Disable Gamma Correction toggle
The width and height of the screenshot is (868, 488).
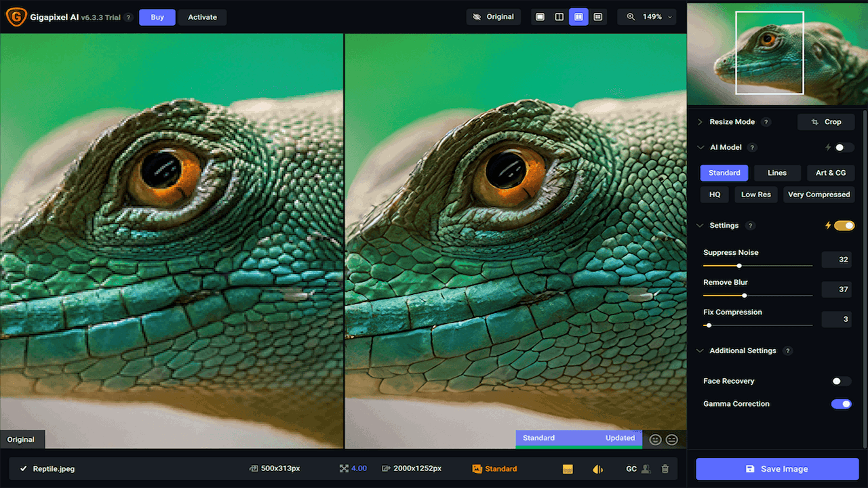click(x=842, y=404)
